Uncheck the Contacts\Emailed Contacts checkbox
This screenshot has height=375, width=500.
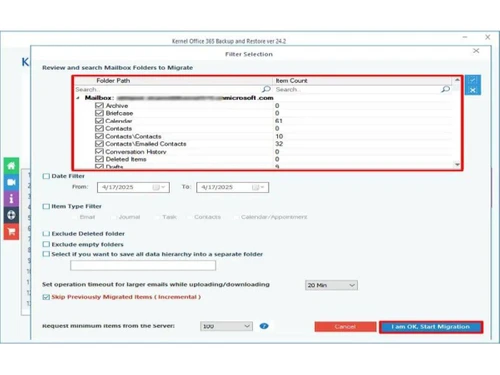click(x=99, y=144)
